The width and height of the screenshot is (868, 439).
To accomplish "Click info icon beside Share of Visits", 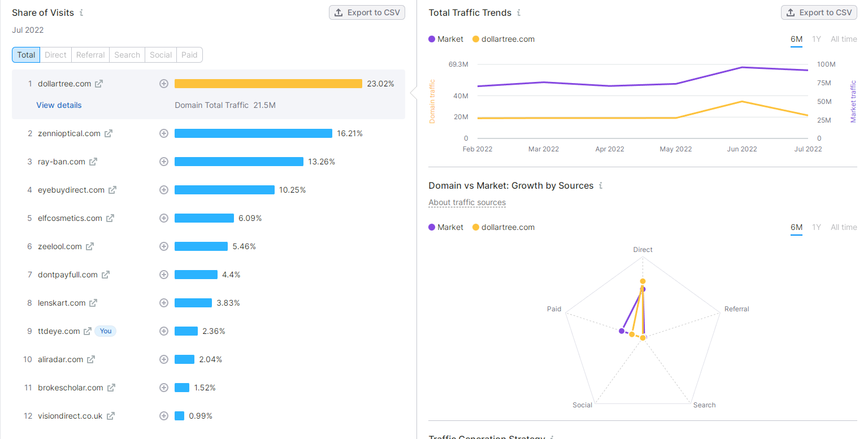I will 81,12.
